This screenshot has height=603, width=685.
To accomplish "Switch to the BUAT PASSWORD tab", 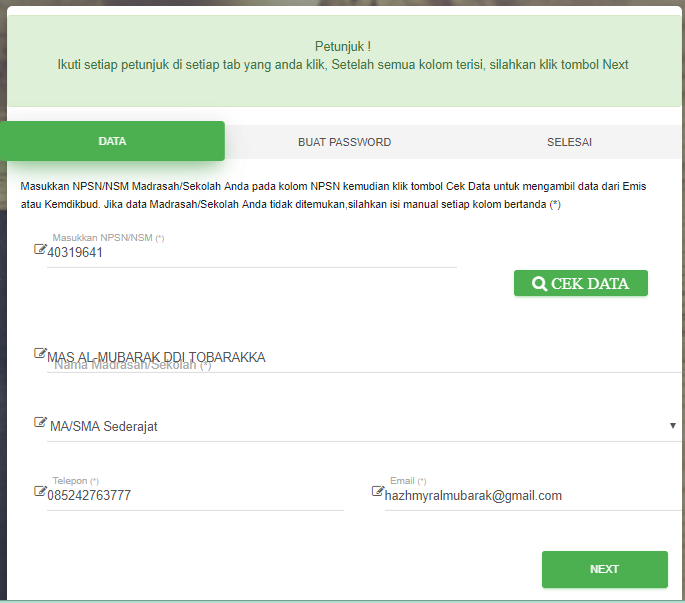I will (344, 142).
